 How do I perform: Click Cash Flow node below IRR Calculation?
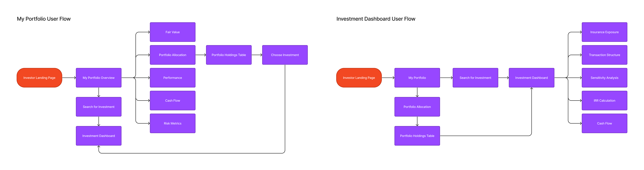point(604,123)
